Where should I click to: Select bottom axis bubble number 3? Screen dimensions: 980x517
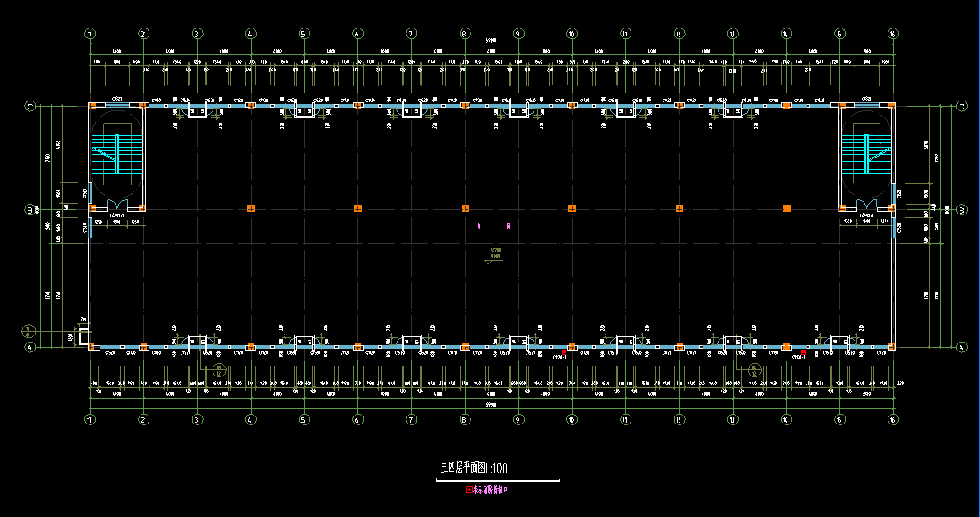197,419
